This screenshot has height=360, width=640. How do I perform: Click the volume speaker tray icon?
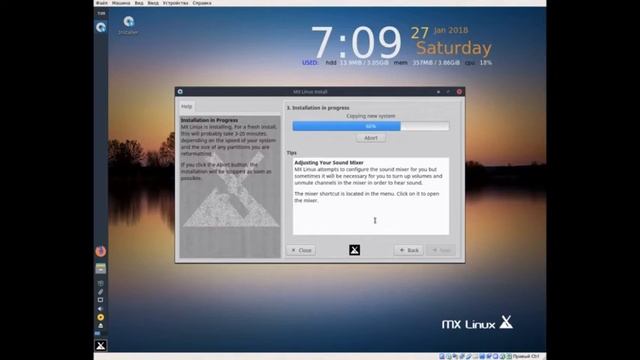(100, 309)
